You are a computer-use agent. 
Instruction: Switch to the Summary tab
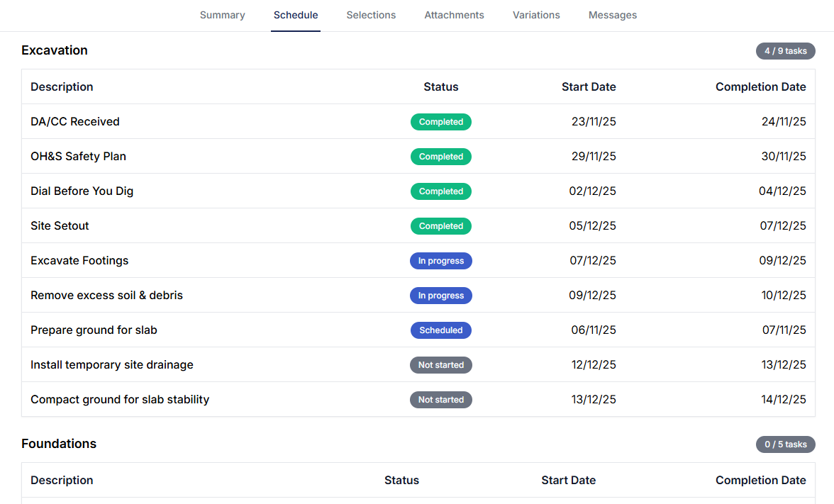pos(222,15)
